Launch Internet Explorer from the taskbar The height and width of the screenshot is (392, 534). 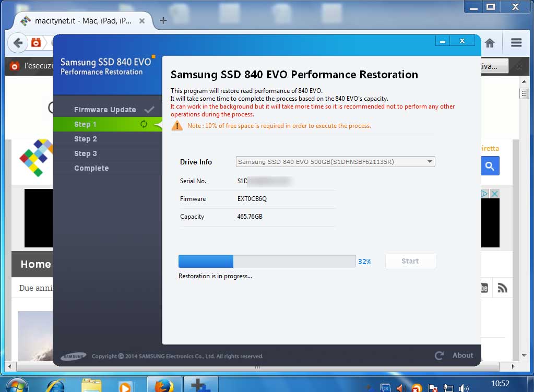[x=55, y=386]
